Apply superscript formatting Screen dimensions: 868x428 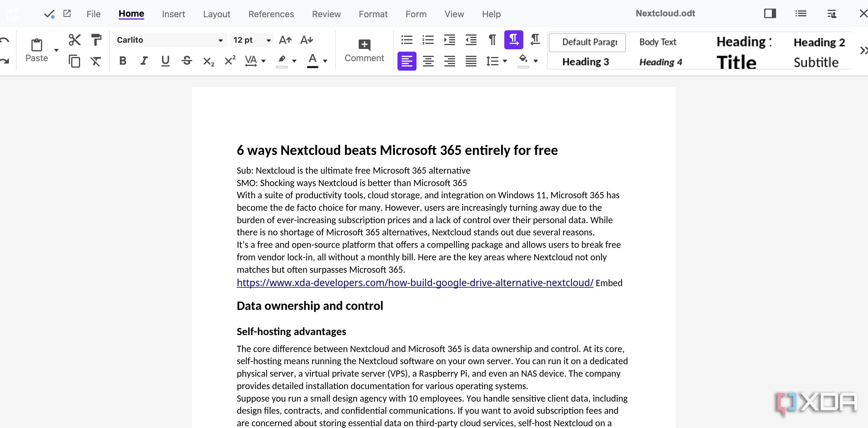[x=230, y=60]
